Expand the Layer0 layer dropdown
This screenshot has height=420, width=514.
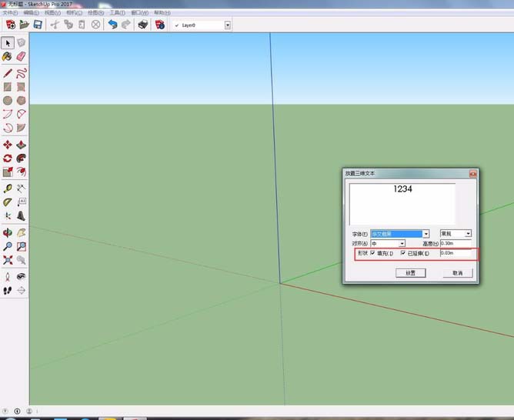[228, 25]
